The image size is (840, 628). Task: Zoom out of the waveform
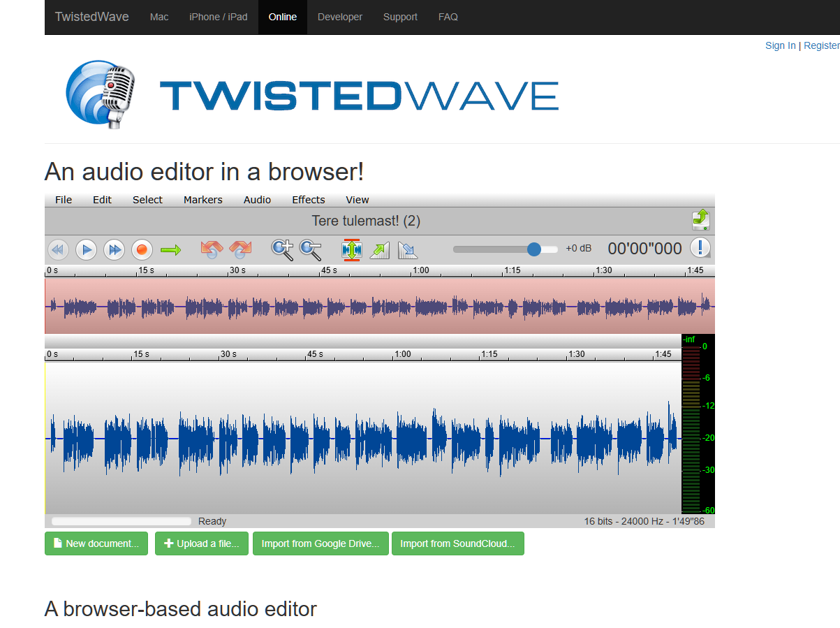[310, 249]
